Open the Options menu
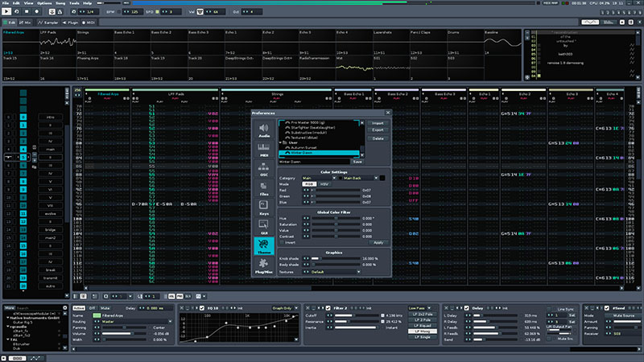Image resolution: width=644 pixels, height=362 pixels. coord(44,3)
